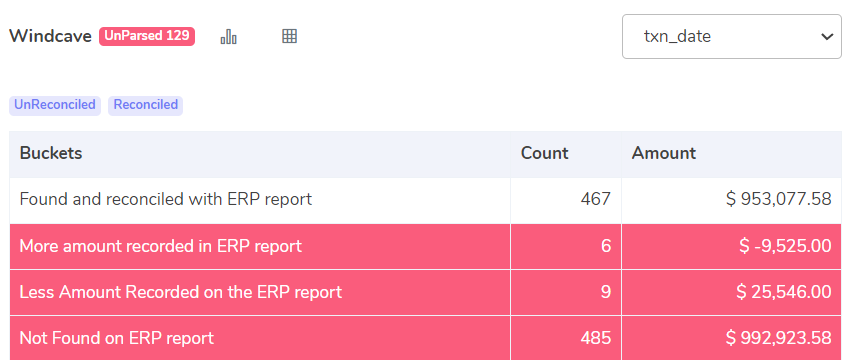
Task: Open the txn_date dropdown
Action: pos(731,37)
